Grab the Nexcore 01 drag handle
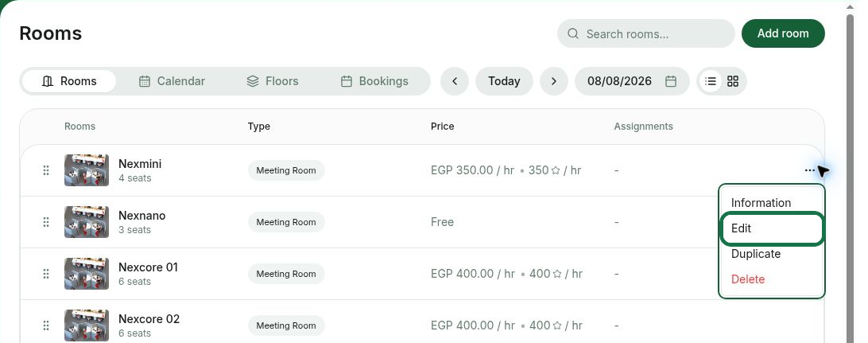868x343 pixels. [46, 274]
